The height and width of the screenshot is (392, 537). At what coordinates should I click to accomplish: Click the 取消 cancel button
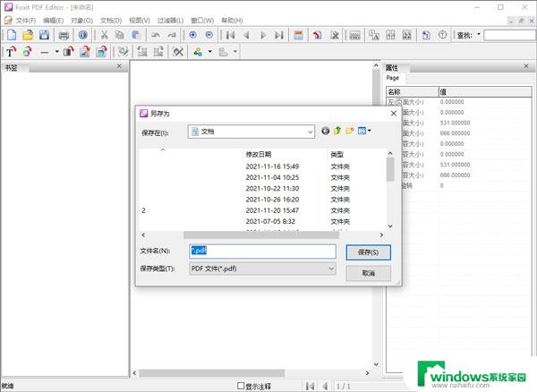coord(368,273)
